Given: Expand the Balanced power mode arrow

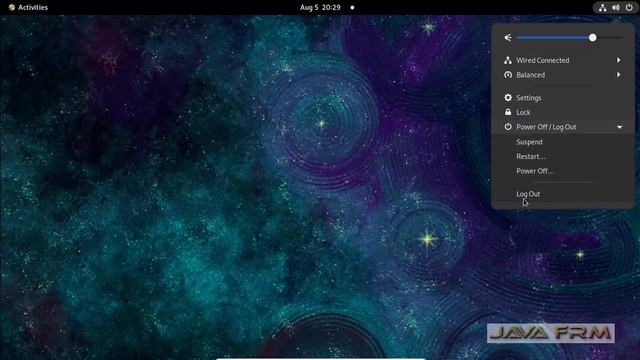Looking at the screenshot, I should tap(619, 75).
